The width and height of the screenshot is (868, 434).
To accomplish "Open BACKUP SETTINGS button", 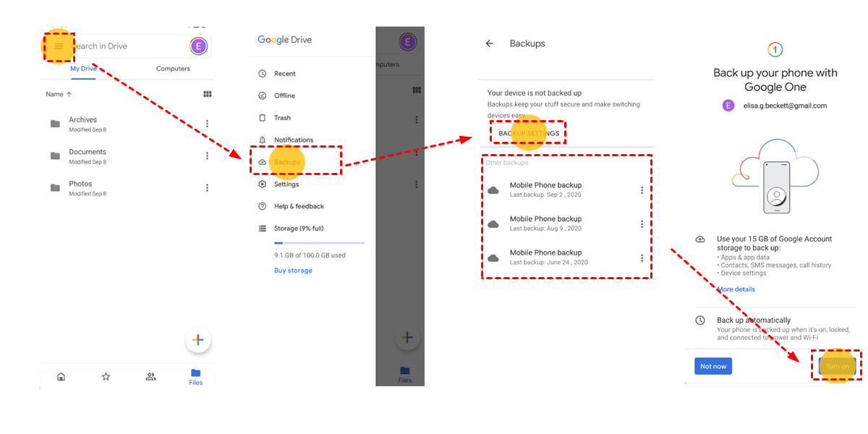I will (x=529, y=133).
